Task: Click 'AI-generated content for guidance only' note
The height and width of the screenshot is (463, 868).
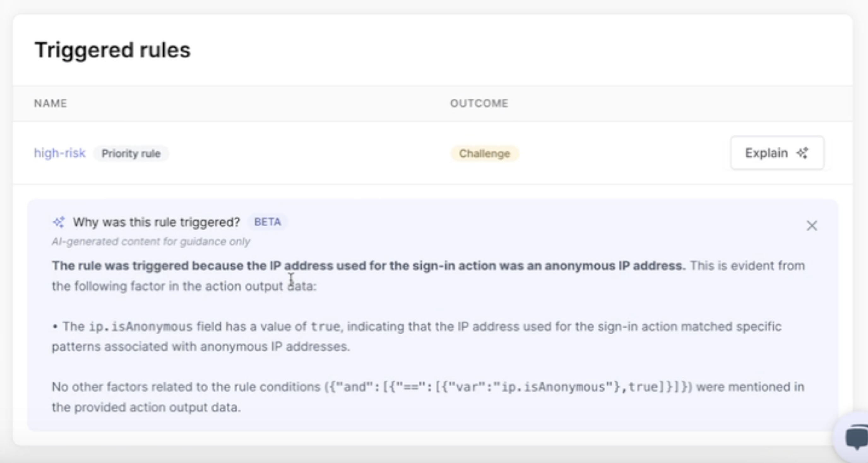Action: (151, 241)
